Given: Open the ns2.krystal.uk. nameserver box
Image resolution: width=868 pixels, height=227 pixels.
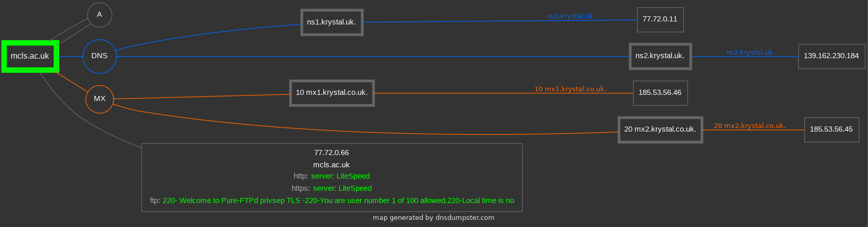Looking at the screenshot, I should (660, 56).
